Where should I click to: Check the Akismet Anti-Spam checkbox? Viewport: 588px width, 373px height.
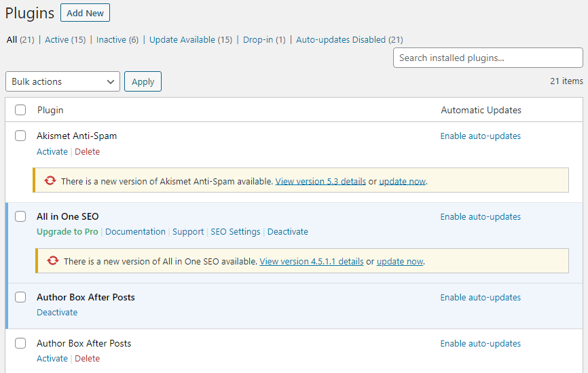(20, 136)
